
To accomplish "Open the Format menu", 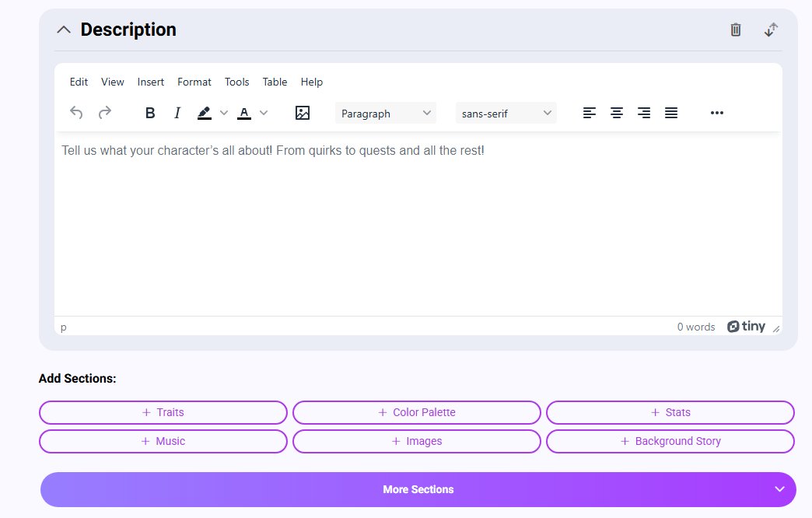I will point(194,82).
